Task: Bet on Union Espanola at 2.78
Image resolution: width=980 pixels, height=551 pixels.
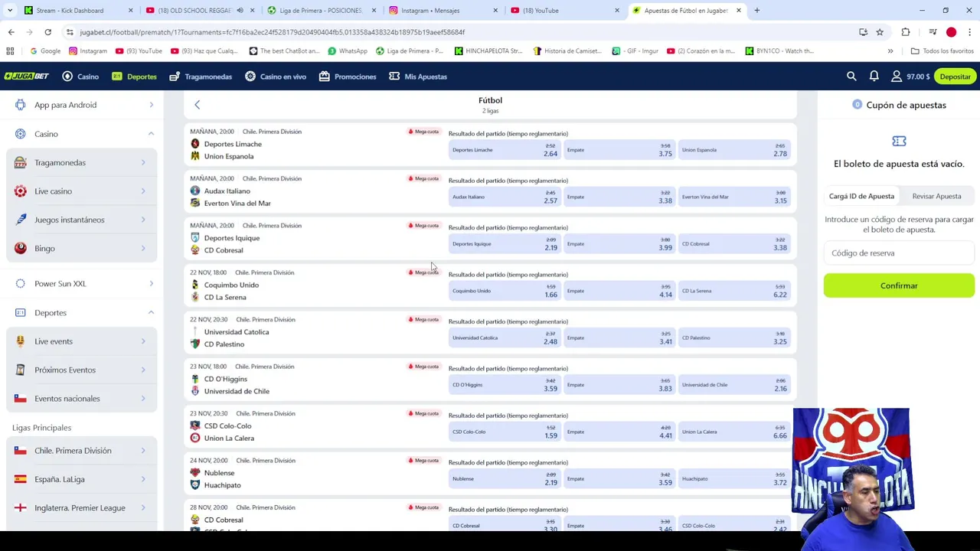Action: 734,150
